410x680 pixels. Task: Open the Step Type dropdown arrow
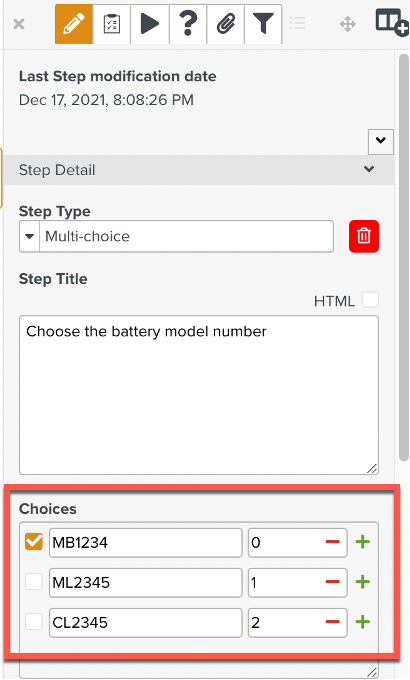coord(30,236)
